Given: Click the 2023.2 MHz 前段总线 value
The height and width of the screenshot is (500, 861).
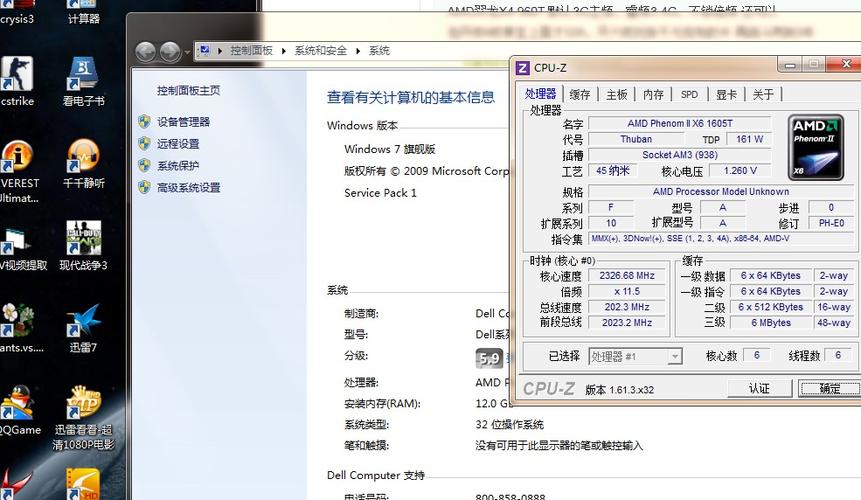Looking at the screenshot, I should [627, 323].
